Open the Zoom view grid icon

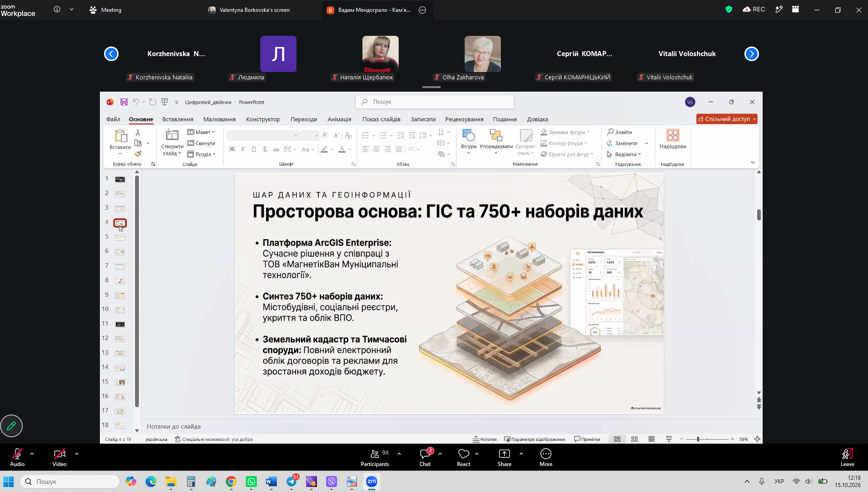795,10
